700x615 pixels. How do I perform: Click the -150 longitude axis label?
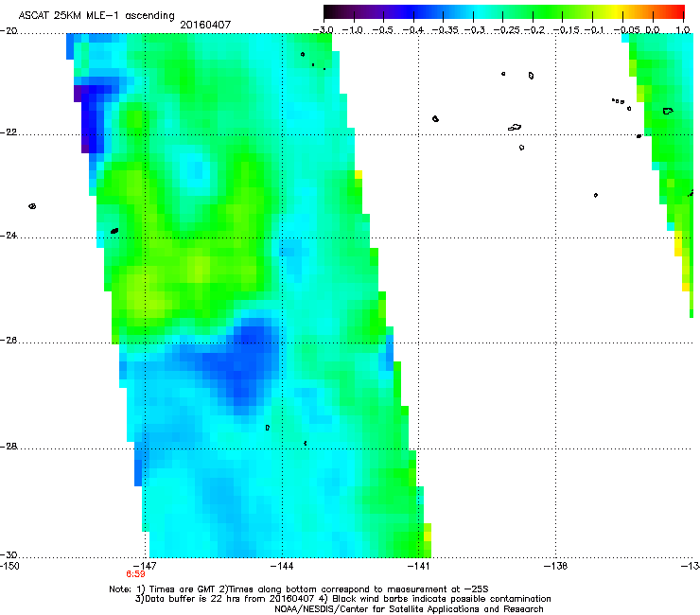point(9,566)
